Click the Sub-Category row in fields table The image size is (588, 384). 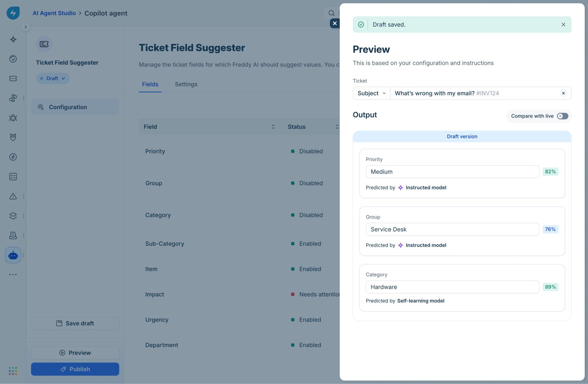click(x=239, y=244)
